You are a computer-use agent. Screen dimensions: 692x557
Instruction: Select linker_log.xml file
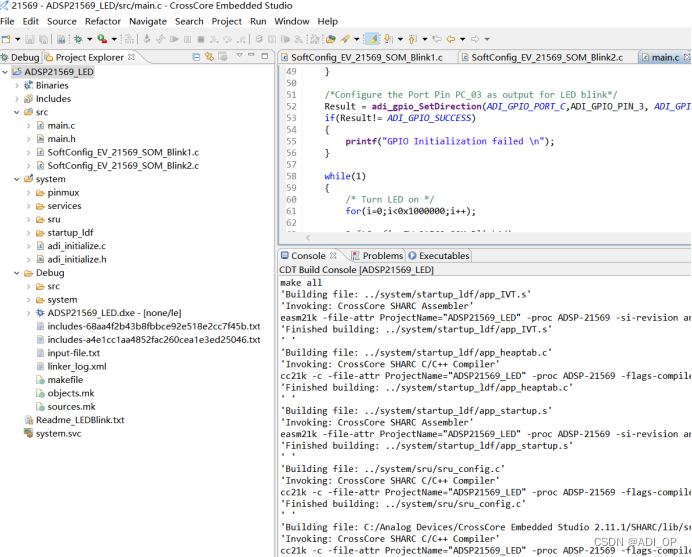(77, 367)
